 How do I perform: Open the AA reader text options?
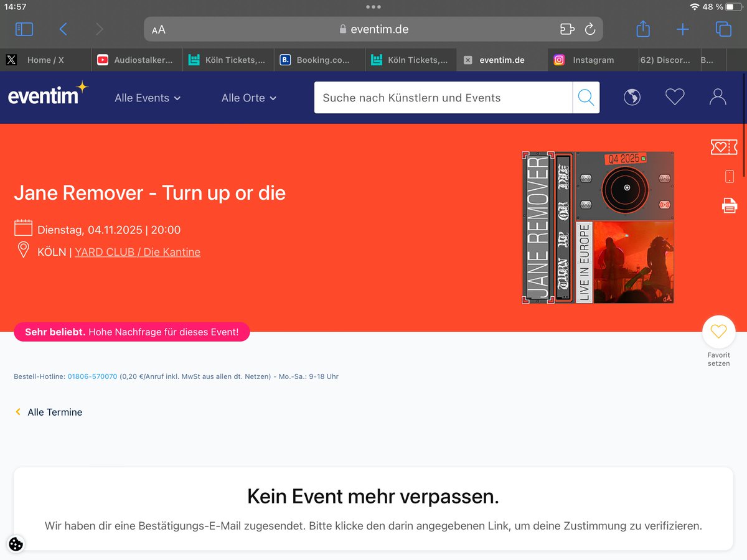[159, 29]
